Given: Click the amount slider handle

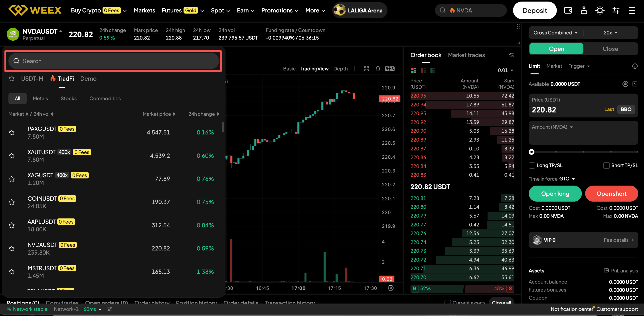Looking at the screenshot, I should pos(531,152).
